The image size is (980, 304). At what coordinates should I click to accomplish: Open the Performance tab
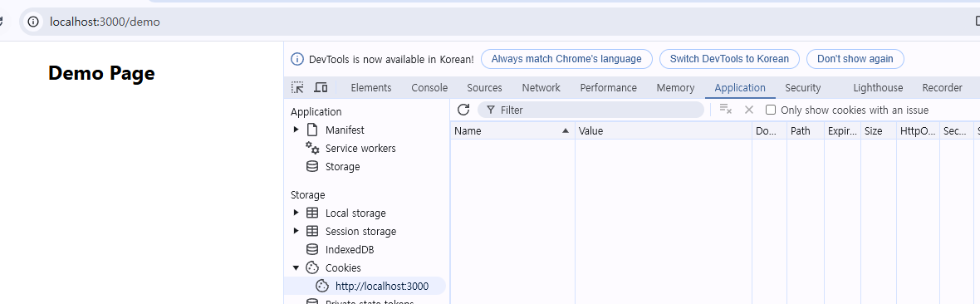tap(608, 87)
